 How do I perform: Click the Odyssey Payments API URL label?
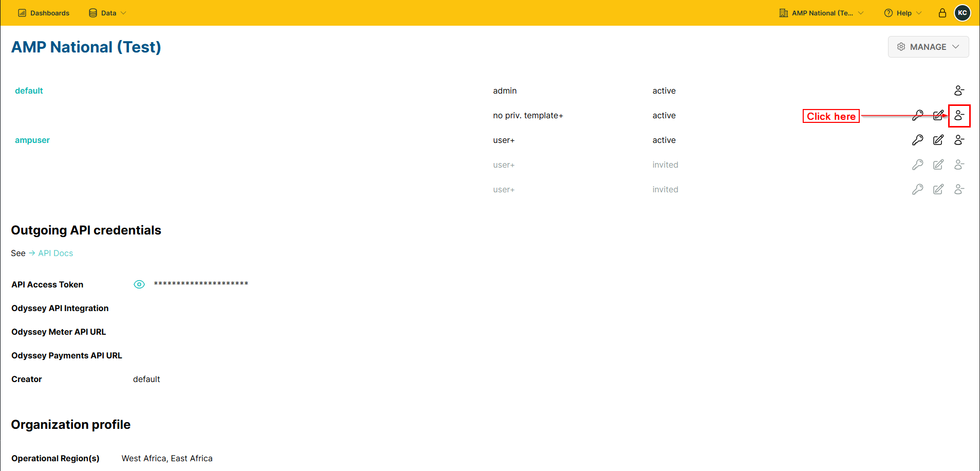(67, 355)
